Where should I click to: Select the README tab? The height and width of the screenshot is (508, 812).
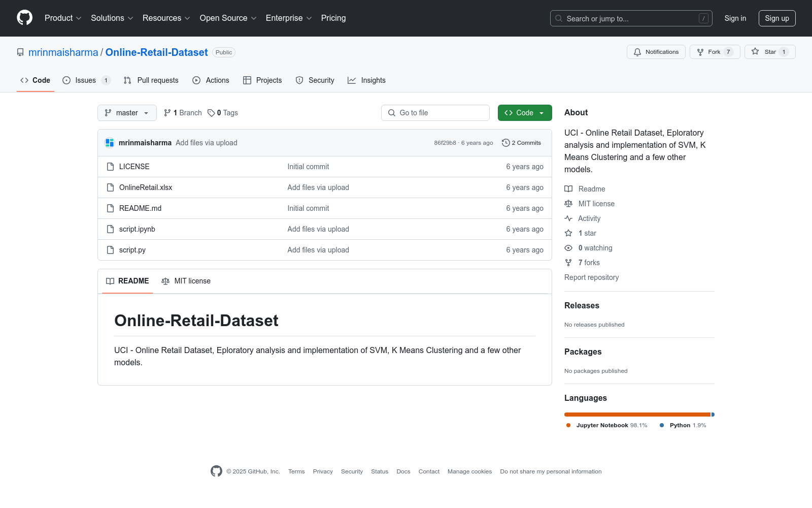tap(127, 281)
